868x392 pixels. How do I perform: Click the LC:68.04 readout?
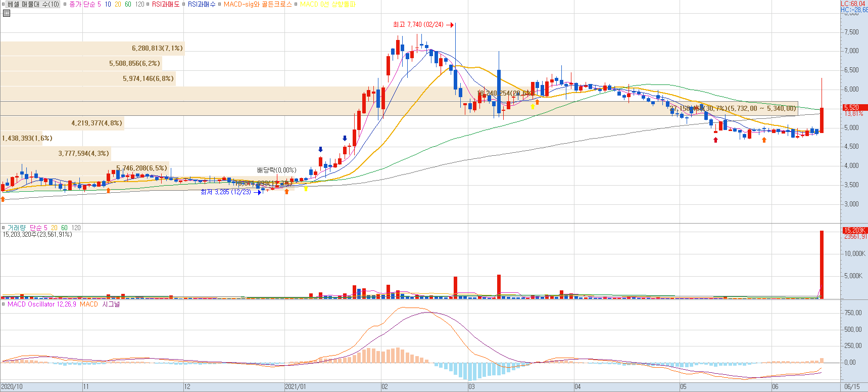click(x=854, y=4)
